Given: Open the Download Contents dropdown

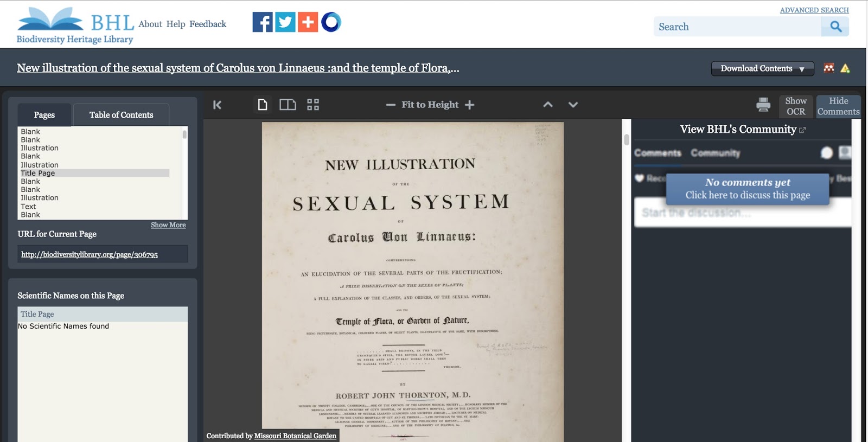Looking at the screenshot, I should point(762,68).
